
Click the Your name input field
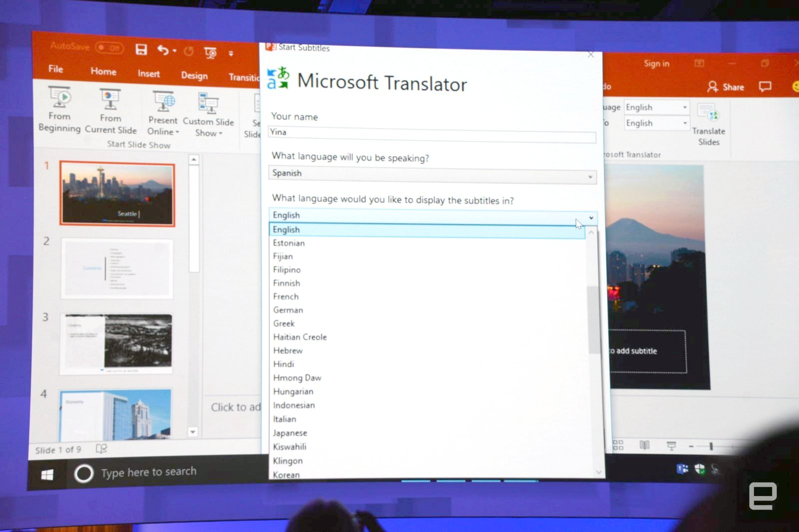pyautogui.click(x=432, y=134)
